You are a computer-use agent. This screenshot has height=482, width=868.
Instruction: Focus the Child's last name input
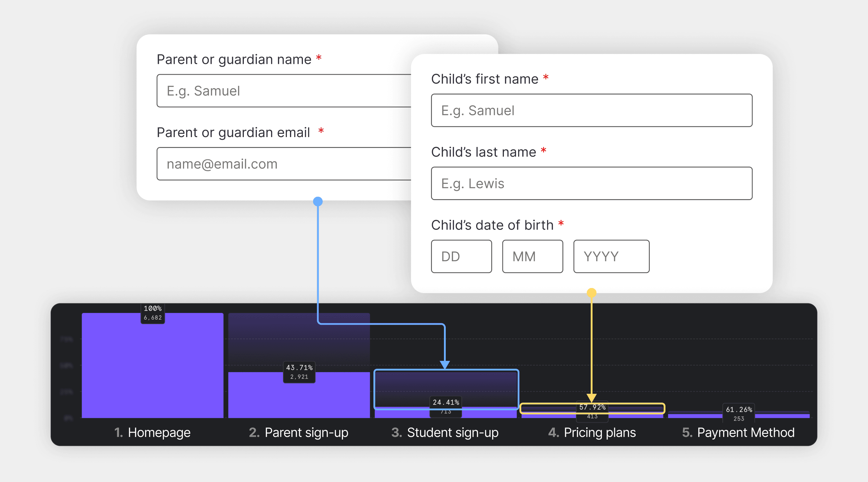click(591, 183)
